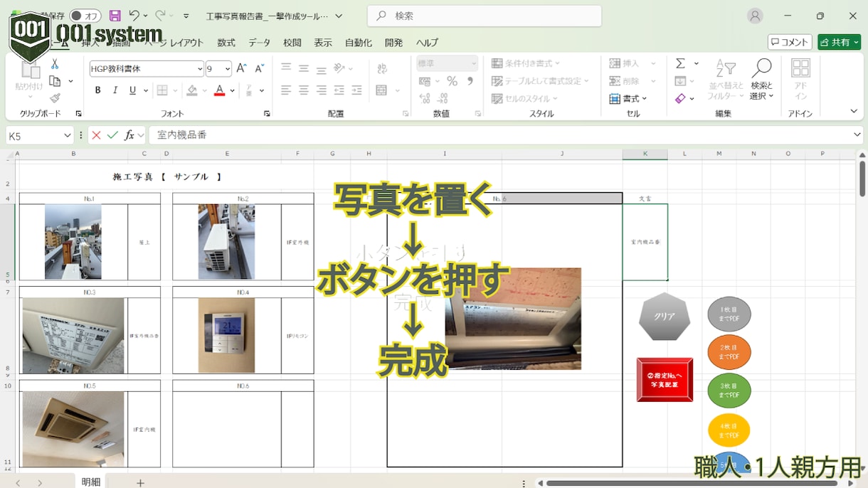
Task: Toggle wrap text in the cell
Action: pyautogui.click(x=382, y=68)
